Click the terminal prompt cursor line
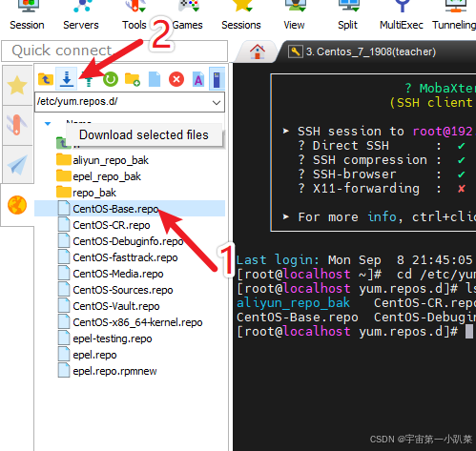 pos(355,332)
